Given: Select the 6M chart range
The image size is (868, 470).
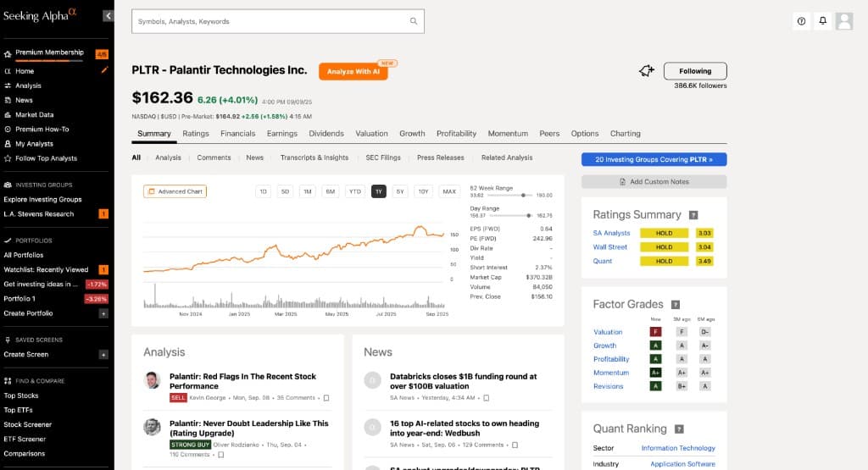Looking at the screenshot, I should (331, 191).
